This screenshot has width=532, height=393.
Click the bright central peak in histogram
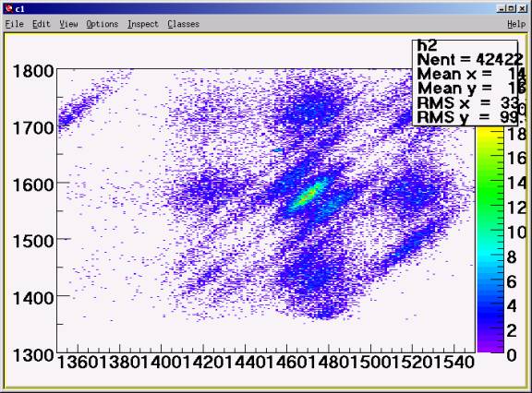(x=307, y=196)
